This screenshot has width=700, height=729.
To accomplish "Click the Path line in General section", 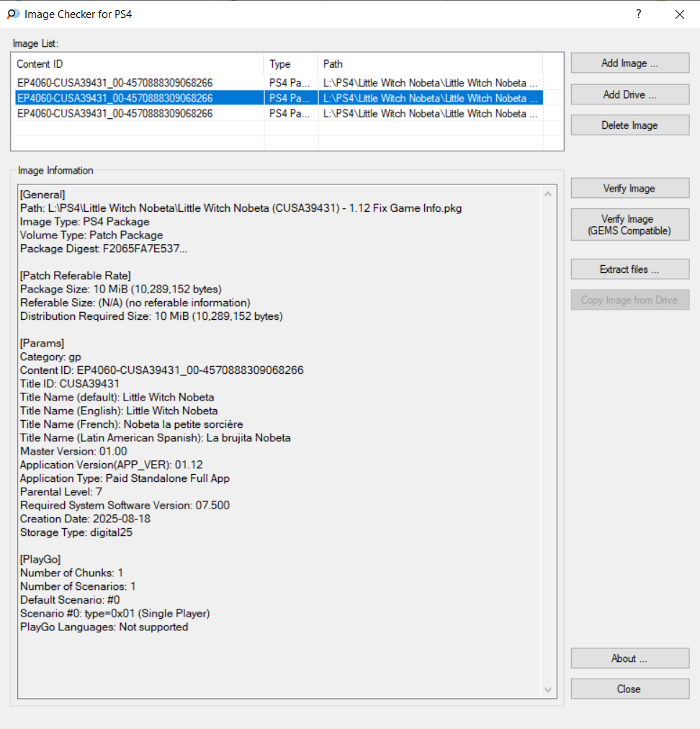I will click(x=241, y=208).
